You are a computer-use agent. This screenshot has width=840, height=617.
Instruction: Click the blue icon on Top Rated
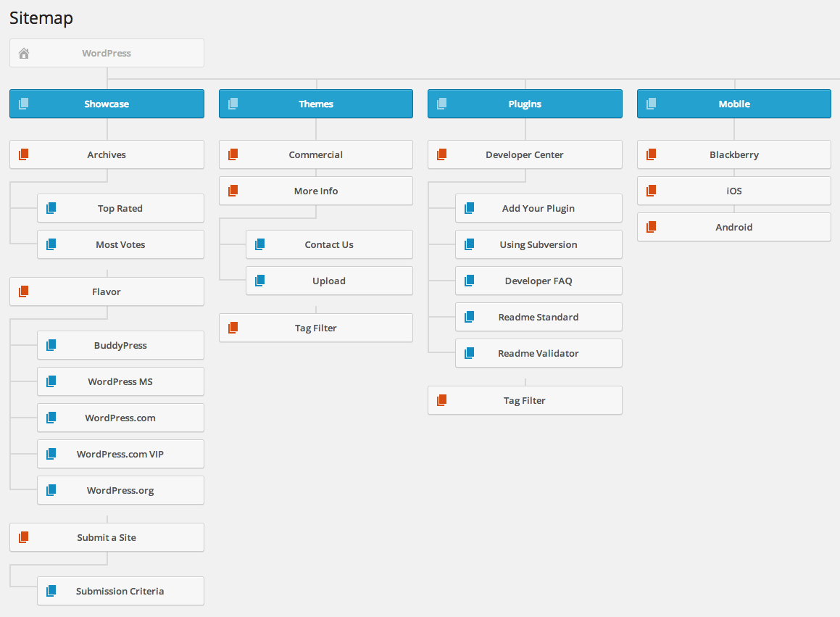pos(51,208)
